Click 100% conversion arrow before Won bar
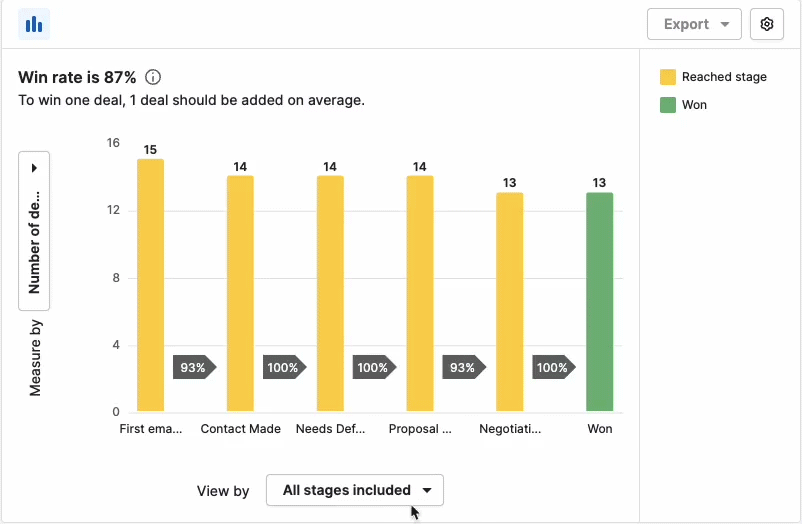This screenshot has width=802, height=524. (554, 367)
